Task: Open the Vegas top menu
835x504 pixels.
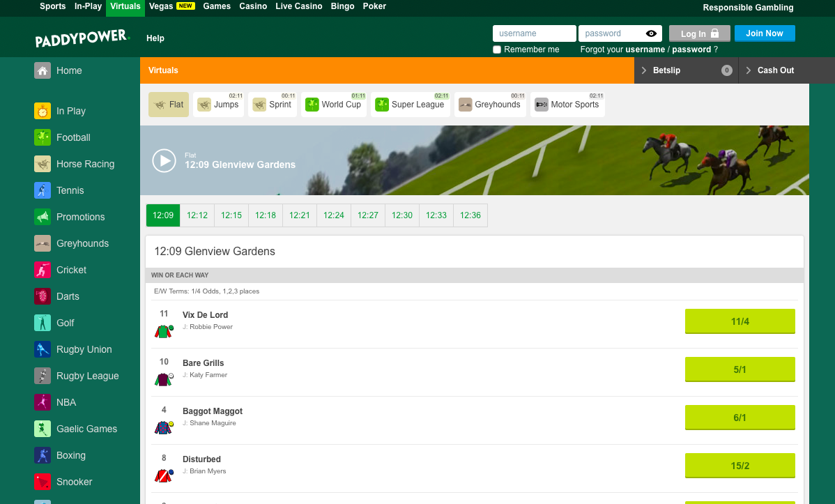Action: [x=171, y=6]
